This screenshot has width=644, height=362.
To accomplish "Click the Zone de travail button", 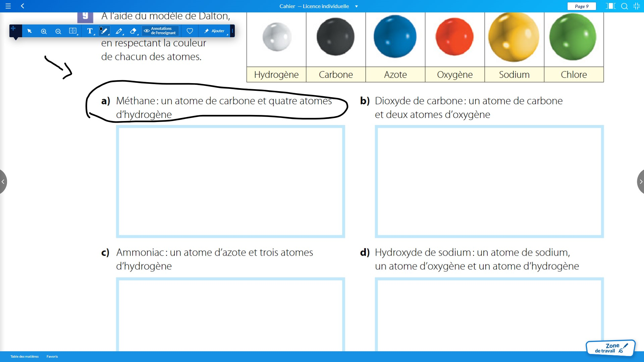I will [x=610, y=348].
